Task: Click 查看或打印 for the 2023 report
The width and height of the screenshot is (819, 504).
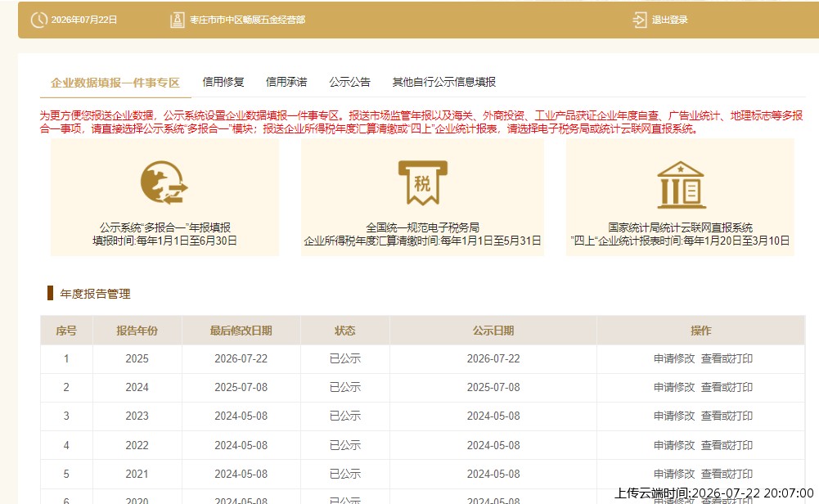Action: tap(727, 416)
